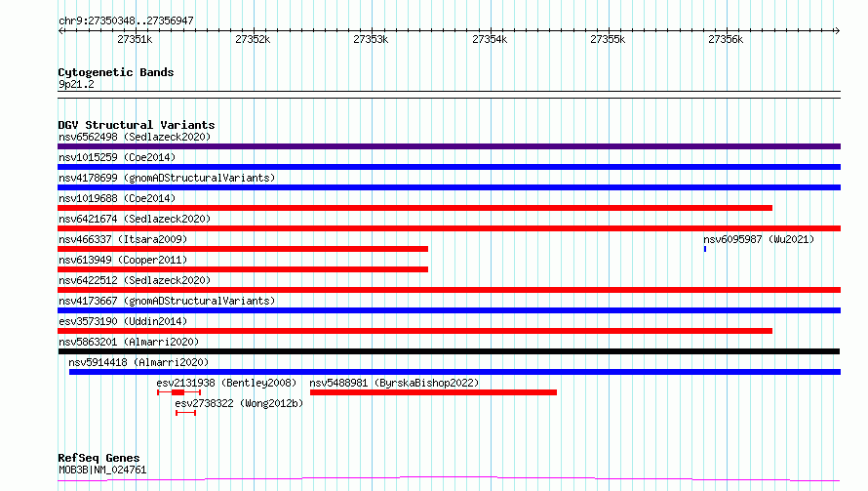Viewport: 868px width, 491px height.
Task: Open nsv6422512 (Sedlazeck2020) label
Action: coord(135,280)
